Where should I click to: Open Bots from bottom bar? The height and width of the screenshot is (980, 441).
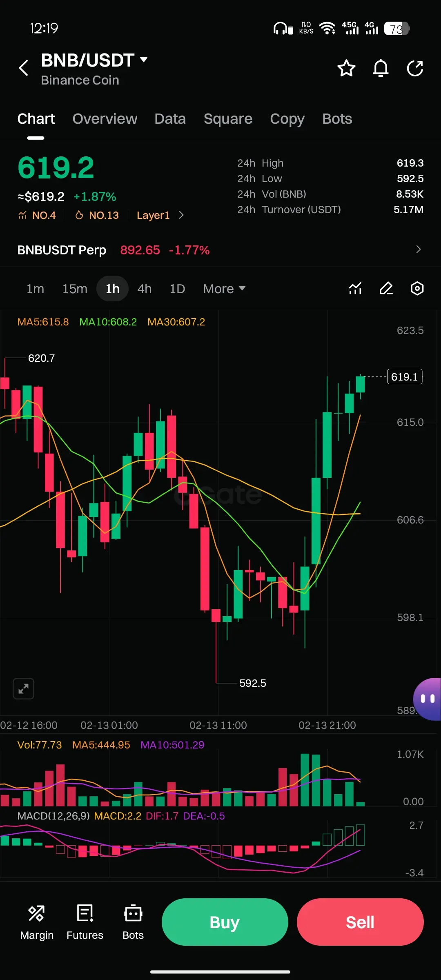(133, 922)
